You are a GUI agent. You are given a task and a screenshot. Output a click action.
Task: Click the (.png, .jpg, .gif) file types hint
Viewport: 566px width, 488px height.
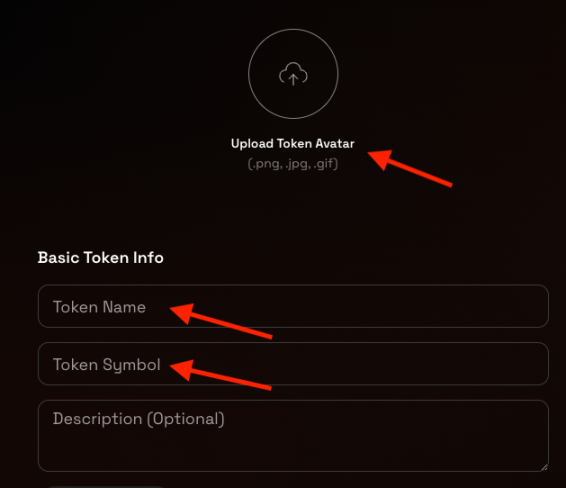click(293, 164)
